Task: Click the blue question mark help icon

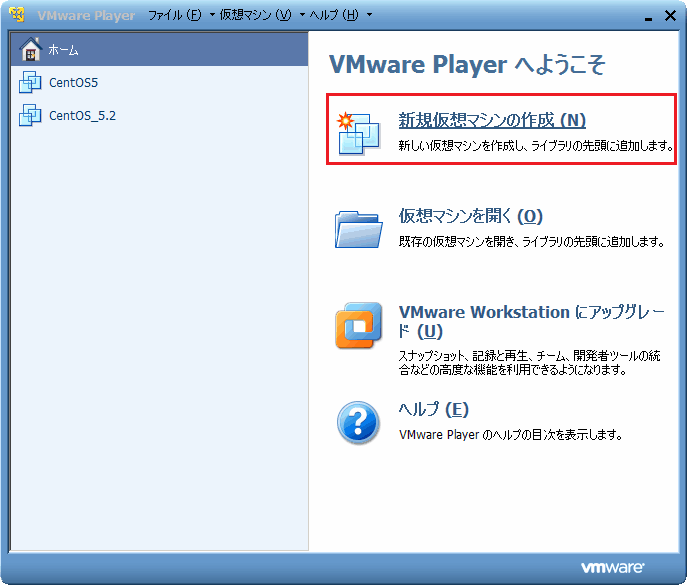Action: (358, 423)
